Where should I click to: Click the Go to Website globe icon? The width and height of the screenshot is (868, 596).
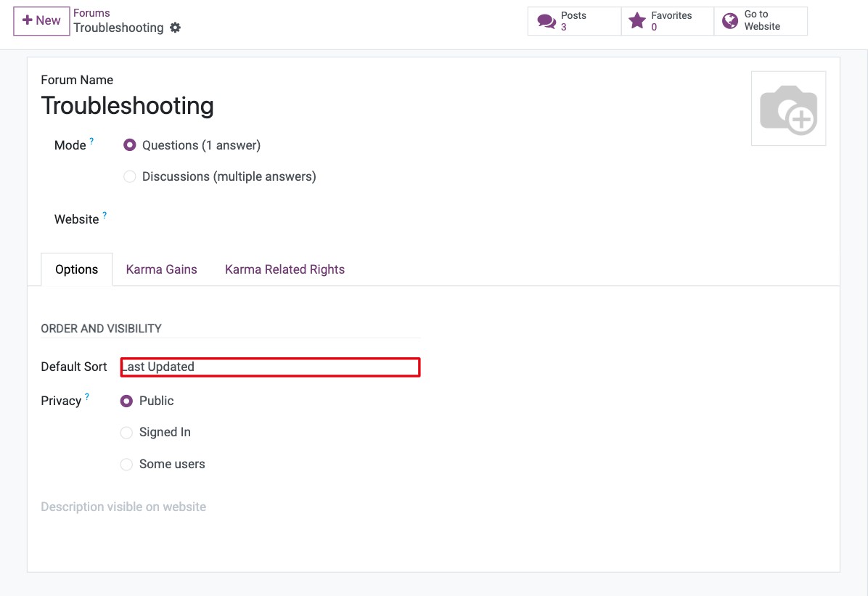(730, 21)
